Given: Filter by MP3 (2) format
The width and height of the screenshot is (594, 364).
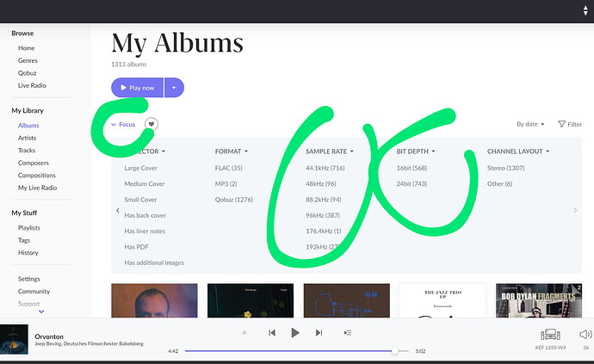Looking at the screenshot, I should [226, 183].
